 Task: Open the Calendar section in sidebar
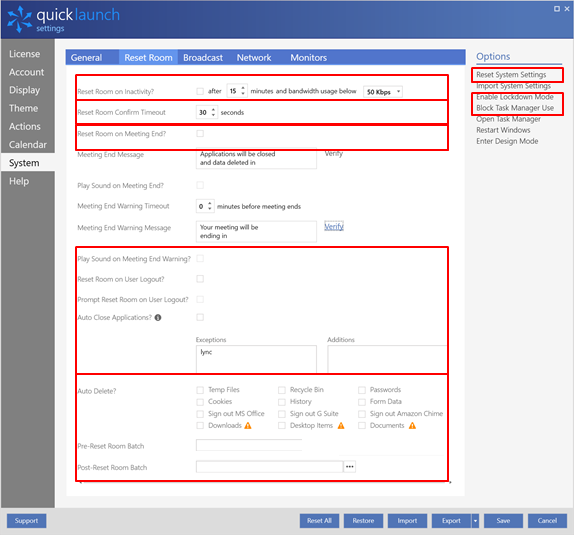tap(28, 145)
